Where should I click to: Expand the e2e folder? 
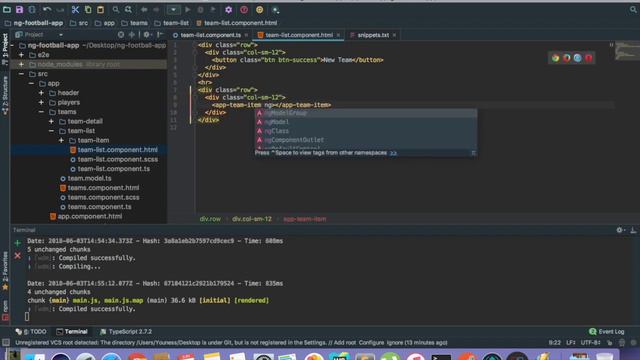[21, 55]
